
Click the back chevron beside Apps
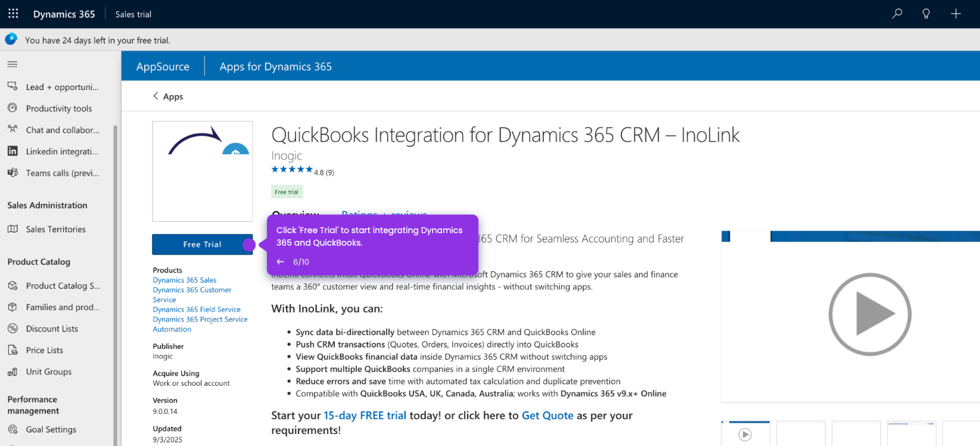pos(155,96)
